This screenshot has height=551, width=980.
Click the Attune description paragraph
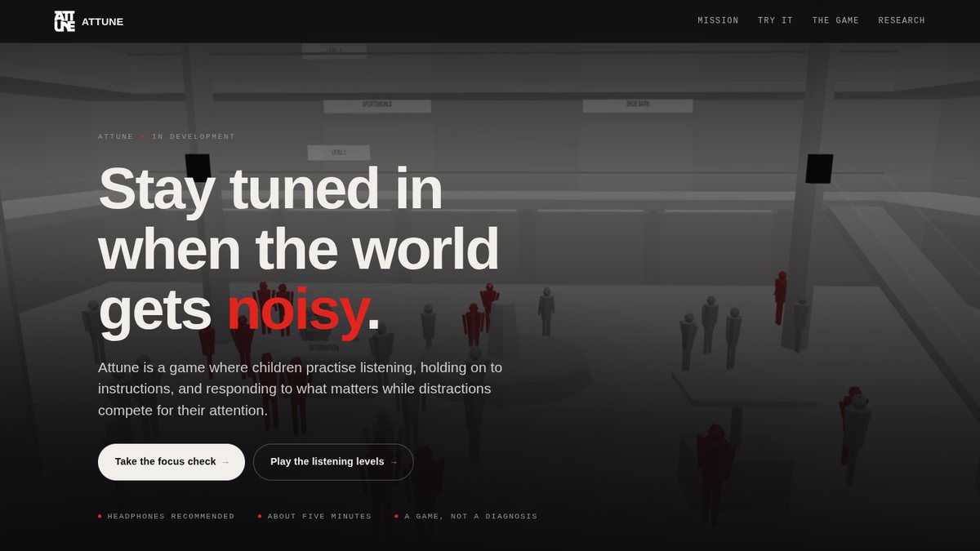coord(301,389)
